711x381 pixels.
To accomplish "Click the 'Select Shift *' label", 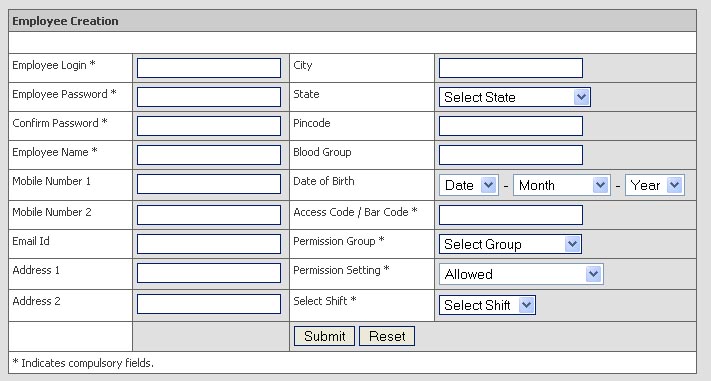I will click(x=325, y=301).
